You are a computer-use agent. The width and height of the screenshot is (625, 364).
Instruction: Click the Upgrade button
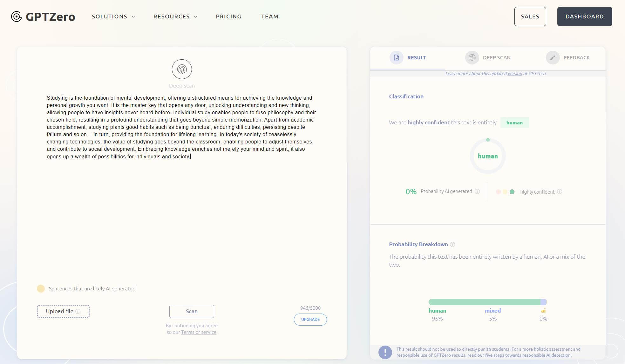click(310, 320)
